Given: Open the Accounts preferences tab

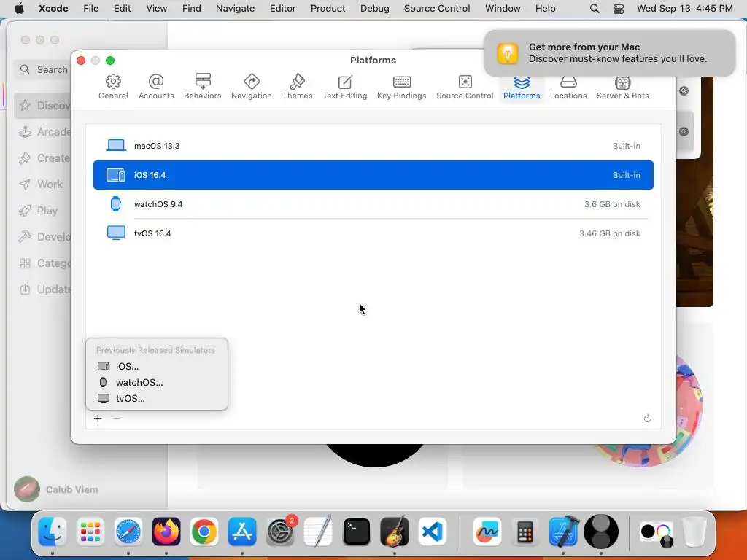Looking at the screenshot, I should [x=156, y=87].
